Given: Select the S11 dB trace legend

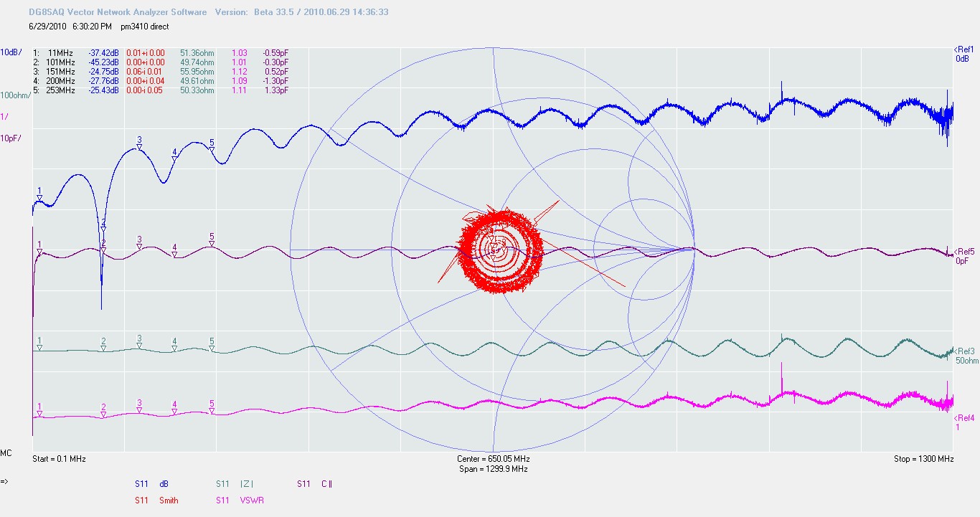Looking at the screenshot, I should point(151,484).
